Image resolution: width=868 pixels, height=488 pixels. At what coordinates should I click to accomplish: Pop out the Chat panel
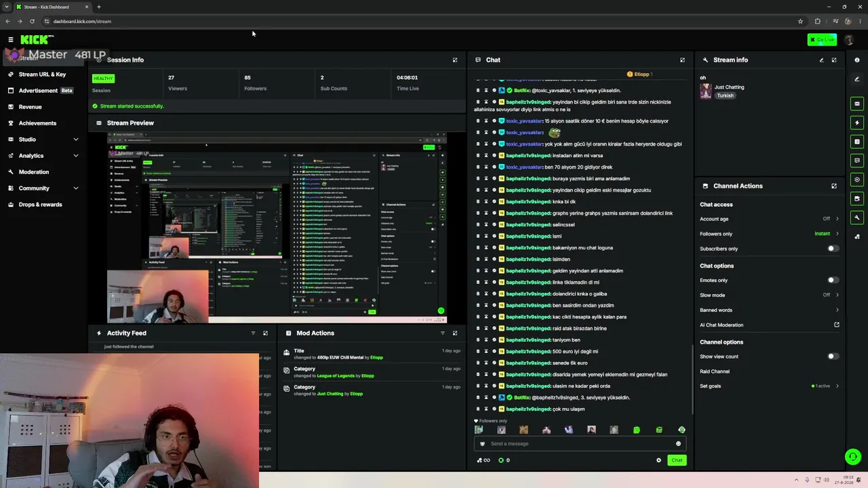[682, 60]
